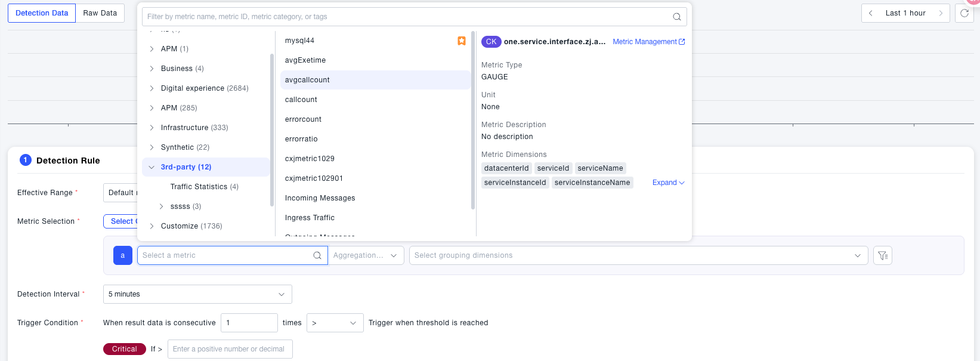Click the serviceInstanceId dimension tag
980x361 pixels.
515,183
